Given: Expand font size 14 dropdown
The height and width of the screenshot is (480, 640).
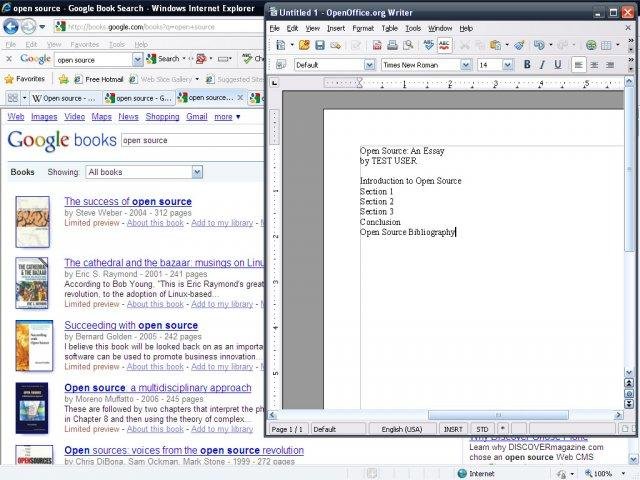Looking at the screenshot, I should [x=507, y=65].
